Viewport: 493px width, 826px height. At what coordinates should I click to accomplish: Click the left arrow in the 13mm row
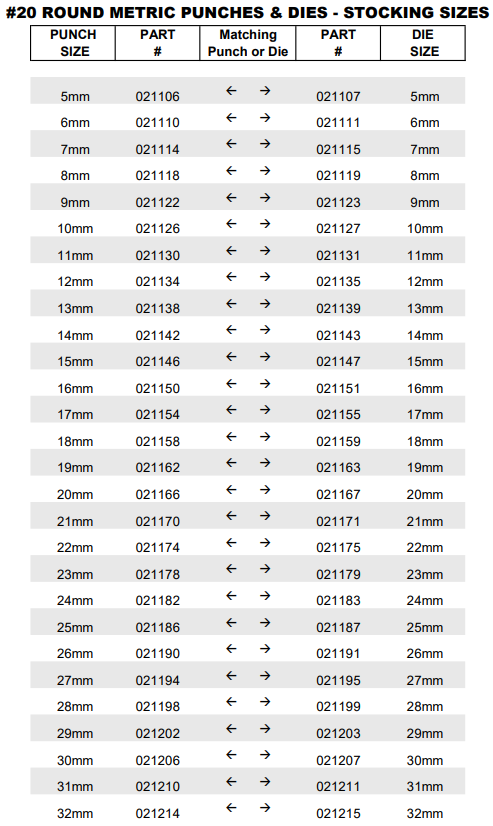(231, 303)
